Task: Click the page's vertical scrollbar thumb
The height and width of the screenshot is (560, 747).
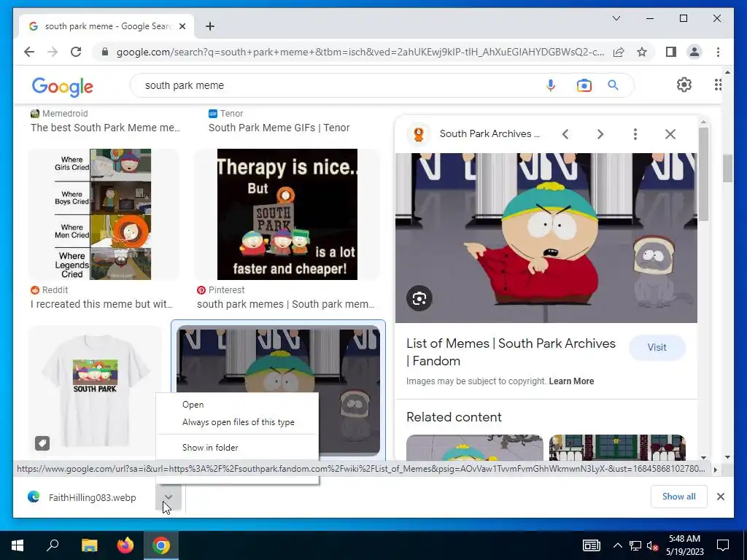Action: pyautogui.click(x=727, y=168)
